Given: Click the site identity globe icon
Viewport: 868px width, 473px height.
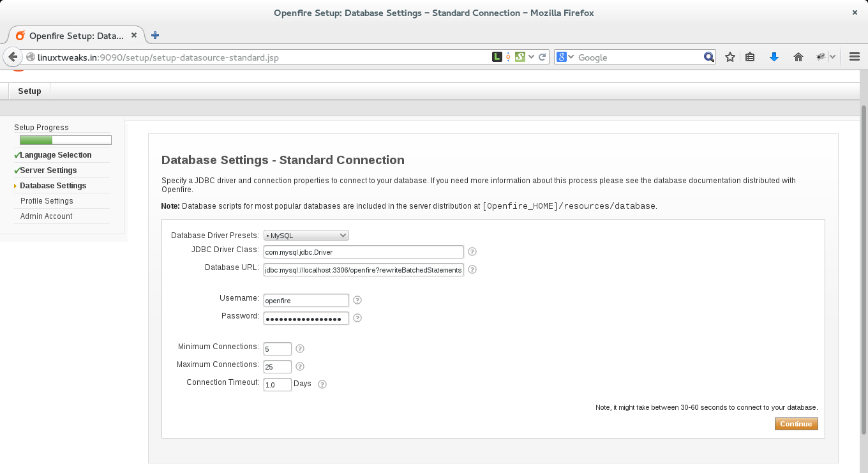Looking at the screenshot, I should click(30, 57).
